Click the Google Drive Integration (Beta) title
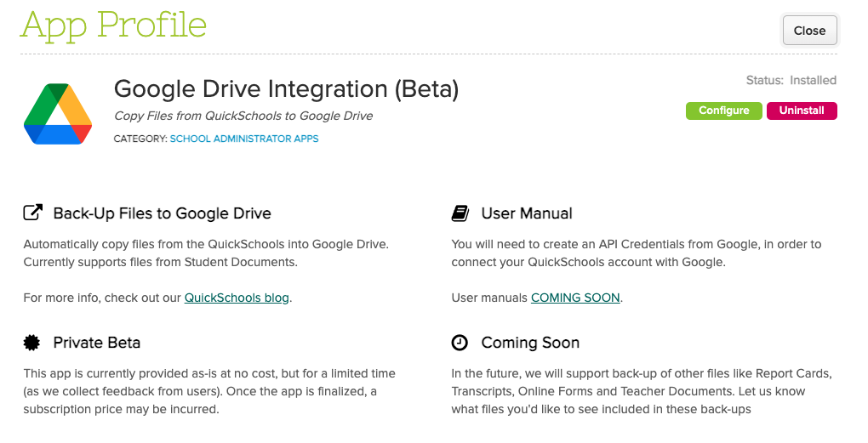The width and height of the screenshot is (868, 443). click(x=286, y=89)
